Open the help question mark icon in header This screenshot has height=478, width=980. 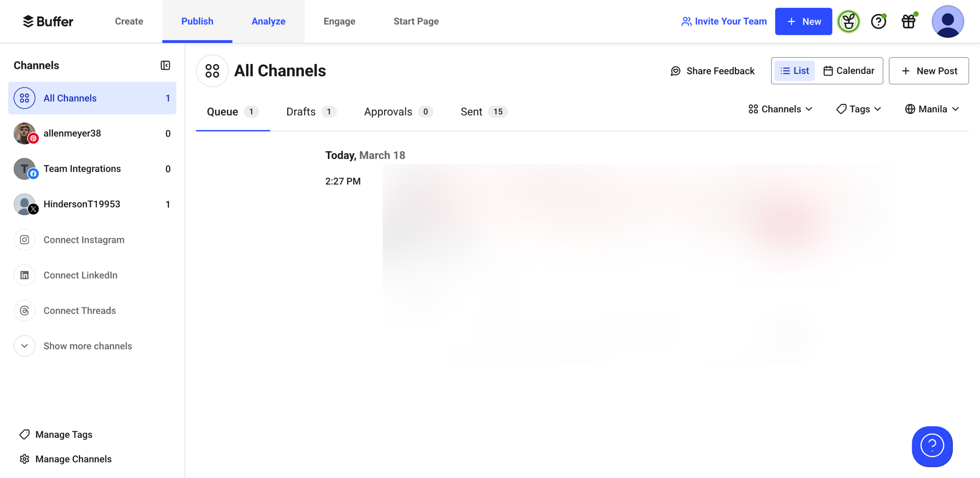point(878,21)
